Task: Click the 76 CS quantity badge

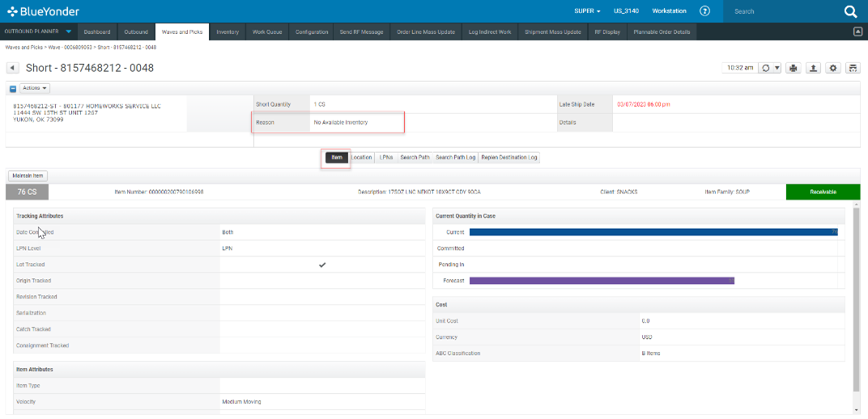Action: [x=28, y=192]
